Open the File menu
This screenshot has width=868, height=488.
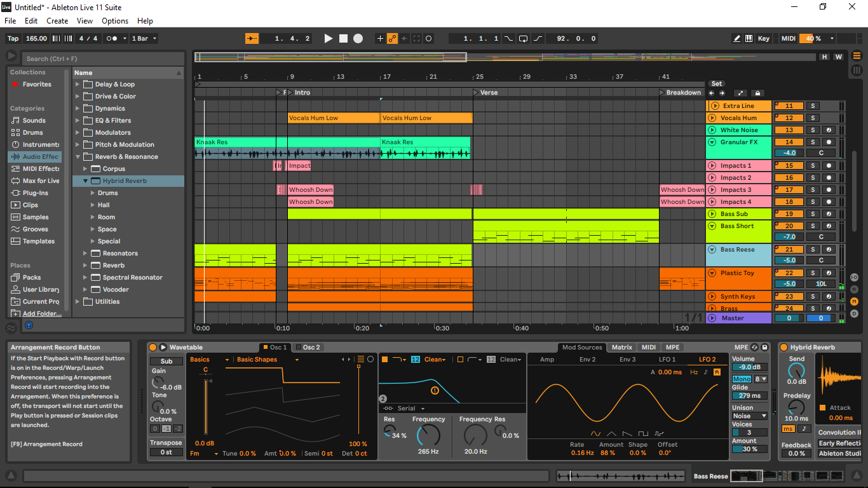click(x=10, y=21)
